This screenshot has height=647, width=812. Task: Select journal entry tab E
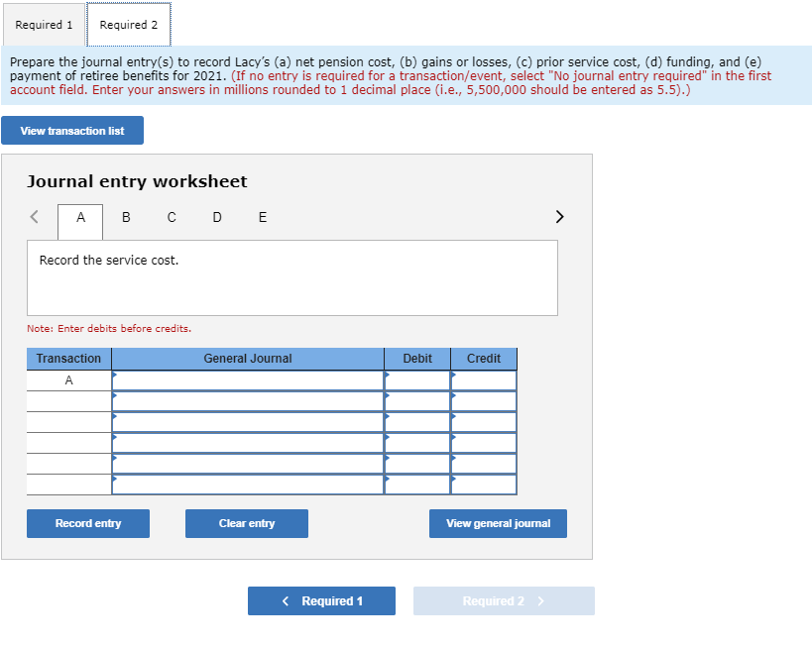point(263,217)
